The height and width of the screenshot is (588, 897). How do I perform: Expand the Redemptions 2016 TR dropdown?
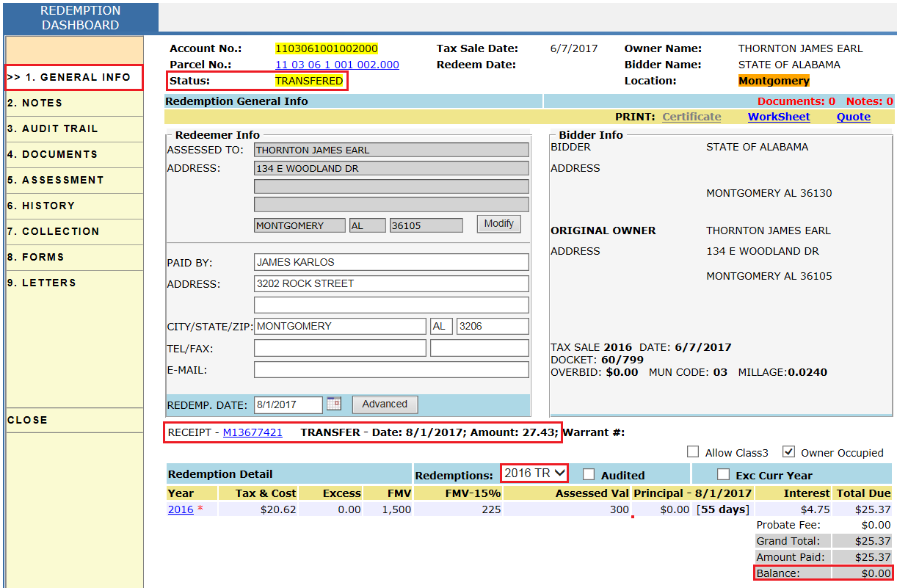[x=534, y=473]
